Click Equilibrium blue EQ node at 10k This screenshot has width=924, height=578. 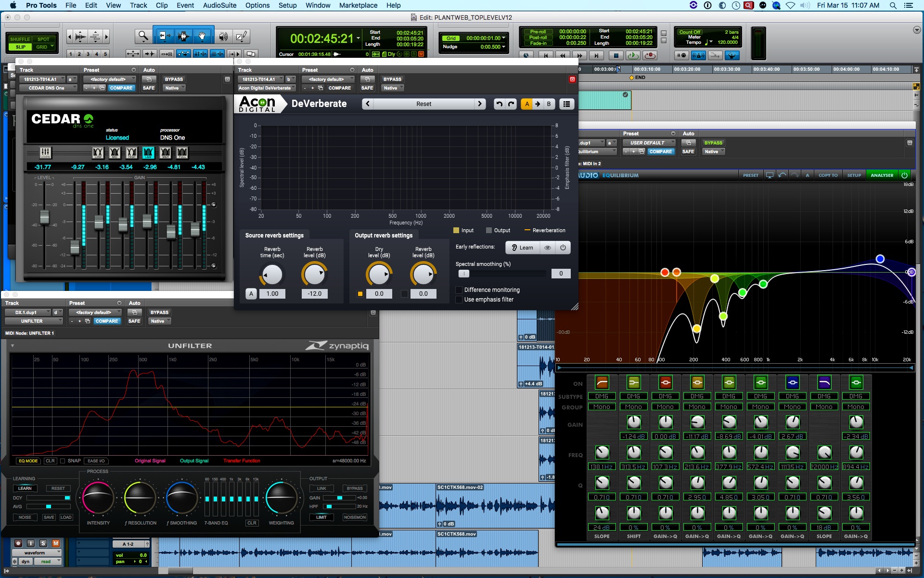tap(880, 259)
